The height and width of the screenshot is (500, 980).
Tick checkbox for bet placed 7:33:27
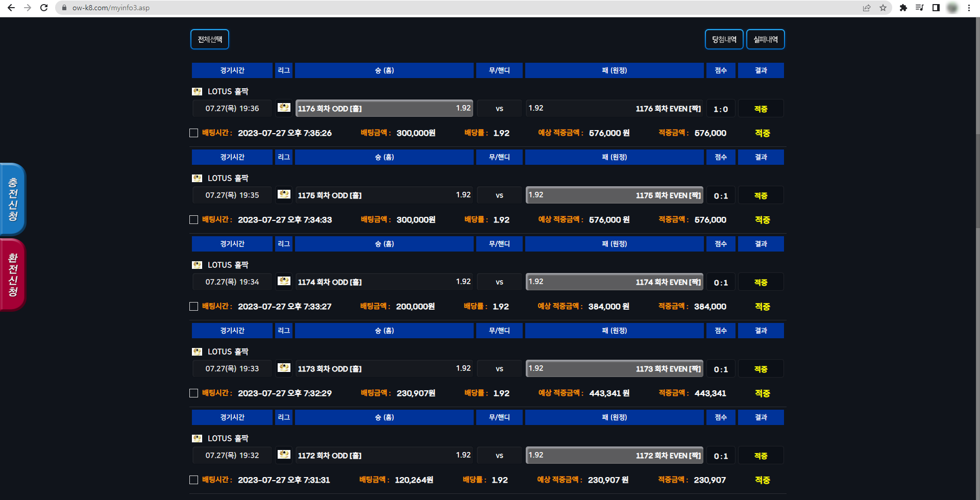tap(193, 307)
